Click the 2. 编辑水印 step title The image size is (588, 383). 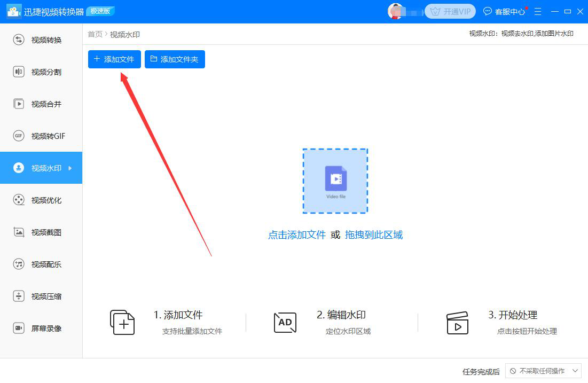[341, 315]
